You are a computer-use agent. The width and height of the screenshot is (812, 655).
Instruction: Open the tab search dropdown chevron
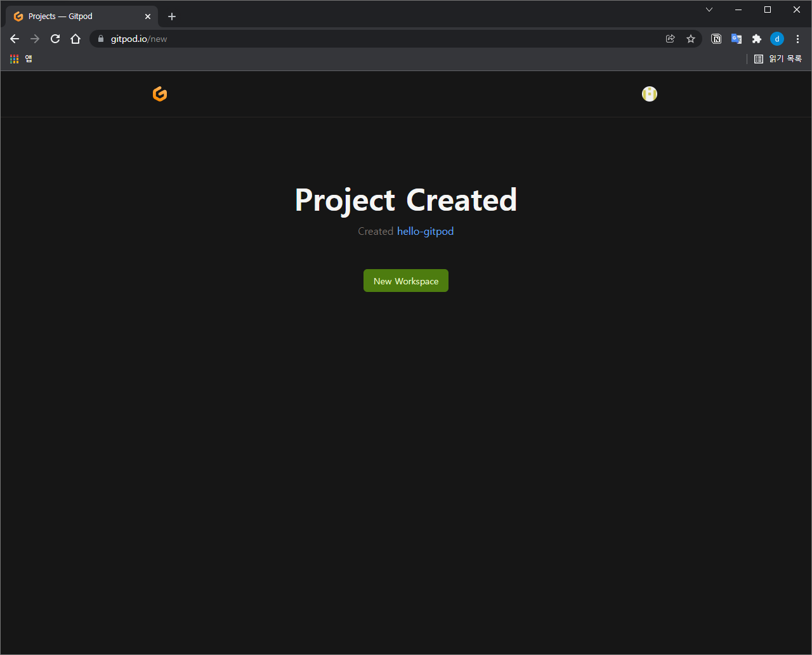pos(709,10)
